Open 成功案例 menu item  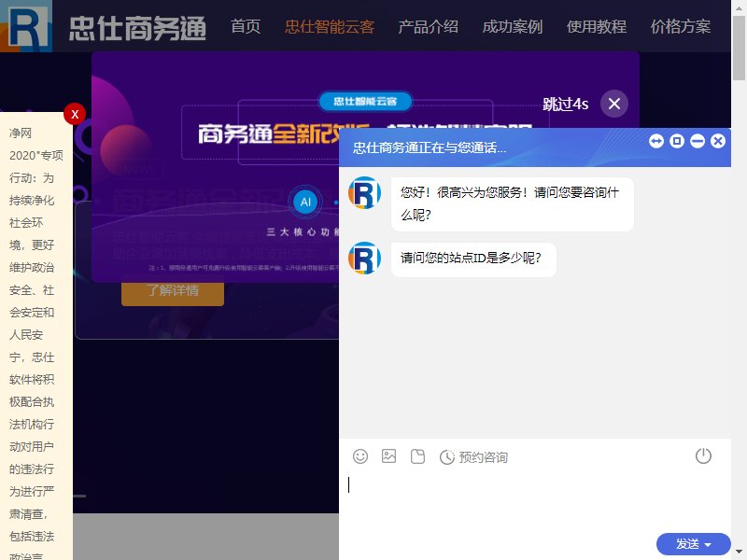coord(512,26)
